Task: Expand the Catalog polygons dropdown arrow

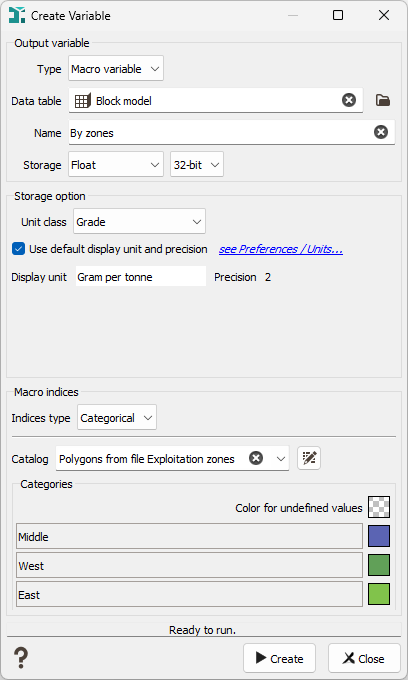Action: click(x=281, y=459)
